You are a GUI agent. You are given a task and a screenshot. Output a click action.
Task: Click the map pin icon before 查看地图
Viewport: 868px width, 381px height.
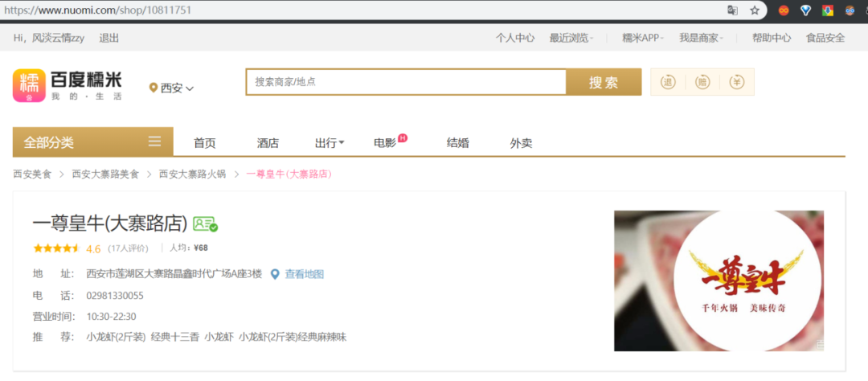point(275,274)
